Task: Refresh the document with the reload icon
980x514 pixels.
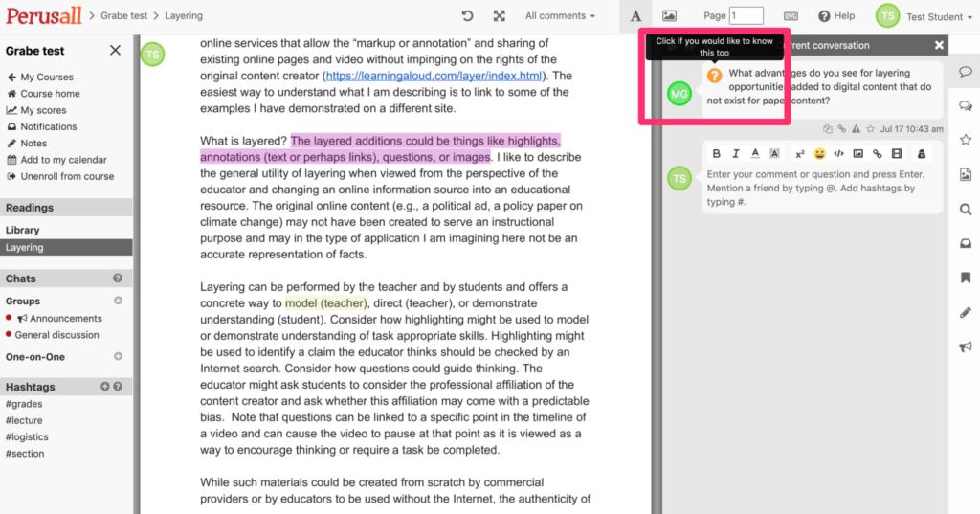Action: coord(467,16)
